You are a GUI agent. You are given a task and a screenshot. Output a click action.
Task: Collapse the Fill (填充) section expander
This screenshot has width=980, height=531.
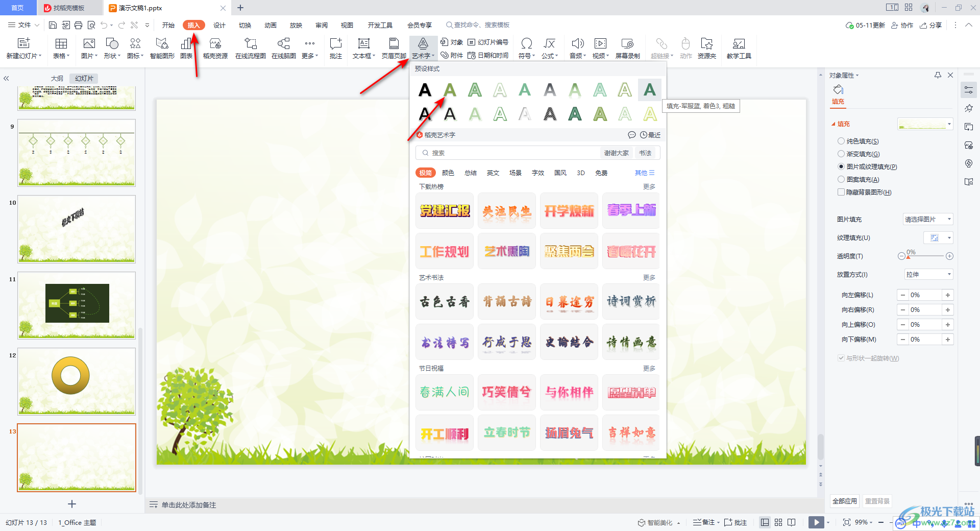834,124
